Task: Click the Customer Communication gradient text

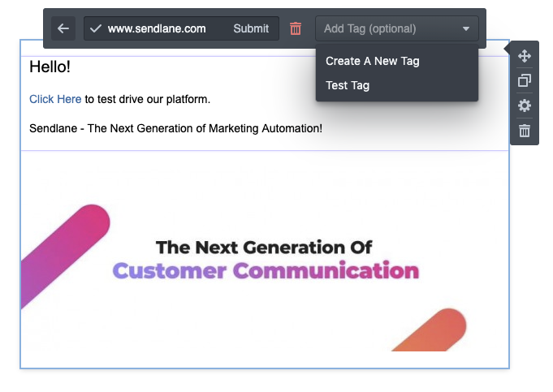Action: [266, 271]
